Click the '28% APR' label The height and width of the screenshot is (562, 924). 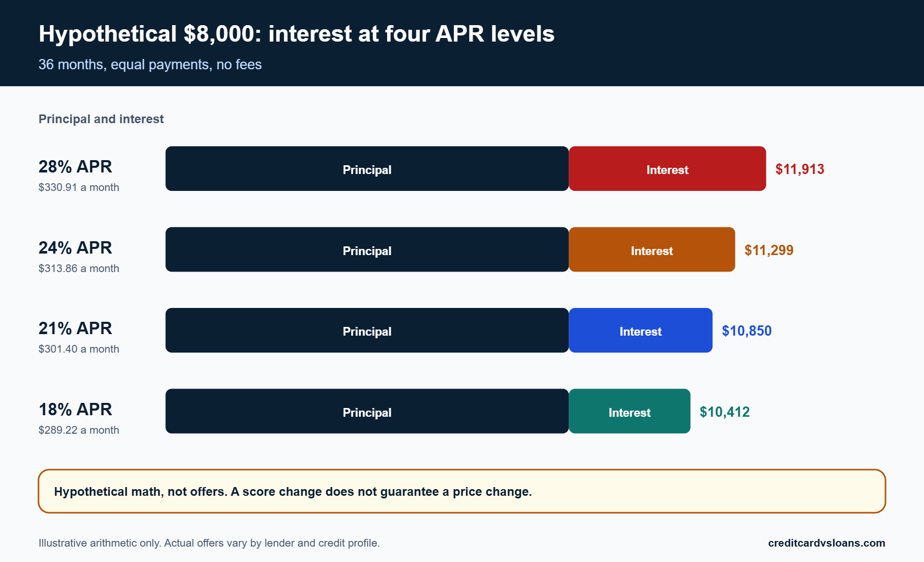pos(75,167)
